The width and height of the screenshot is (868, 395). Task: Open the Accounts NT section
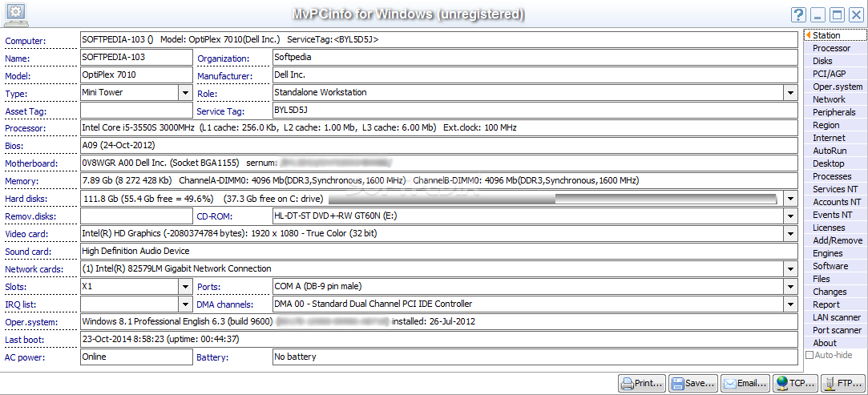click(x=835, y=202)
